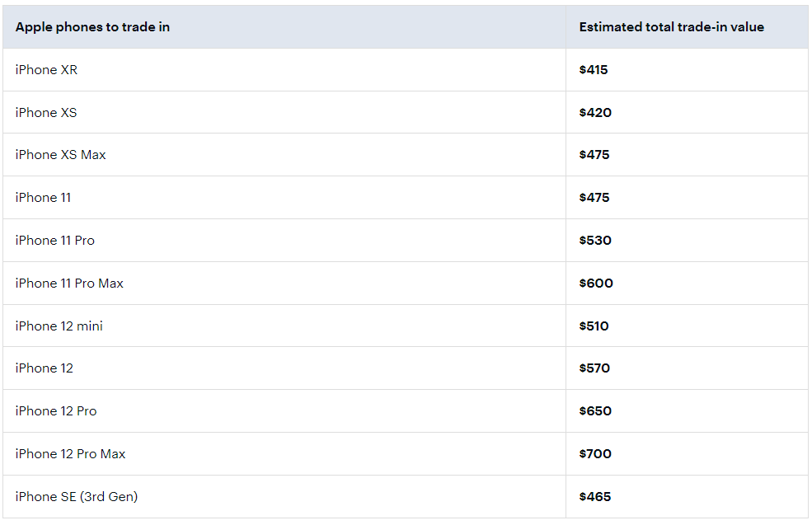Click the iPhone SE (3rd Gen) row

coord(405,497)
